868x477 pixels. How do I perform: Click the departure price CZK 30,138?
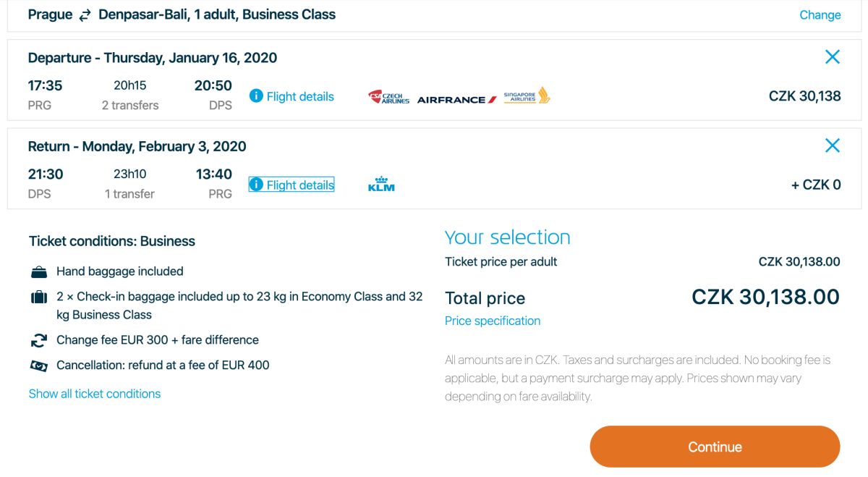(x=804, y=96)
